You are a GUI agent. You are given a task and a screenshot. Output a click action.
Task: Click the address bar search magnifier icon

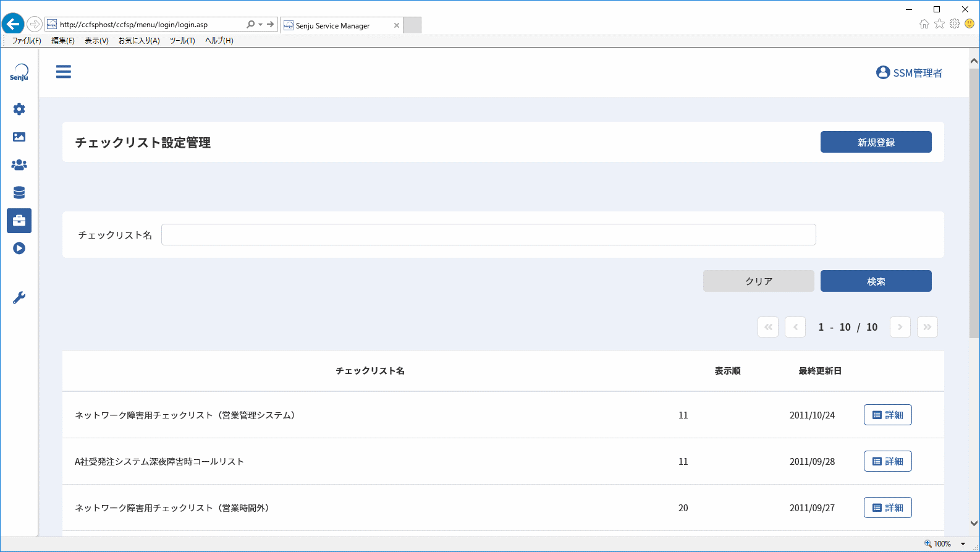click(x=250, y=25)
